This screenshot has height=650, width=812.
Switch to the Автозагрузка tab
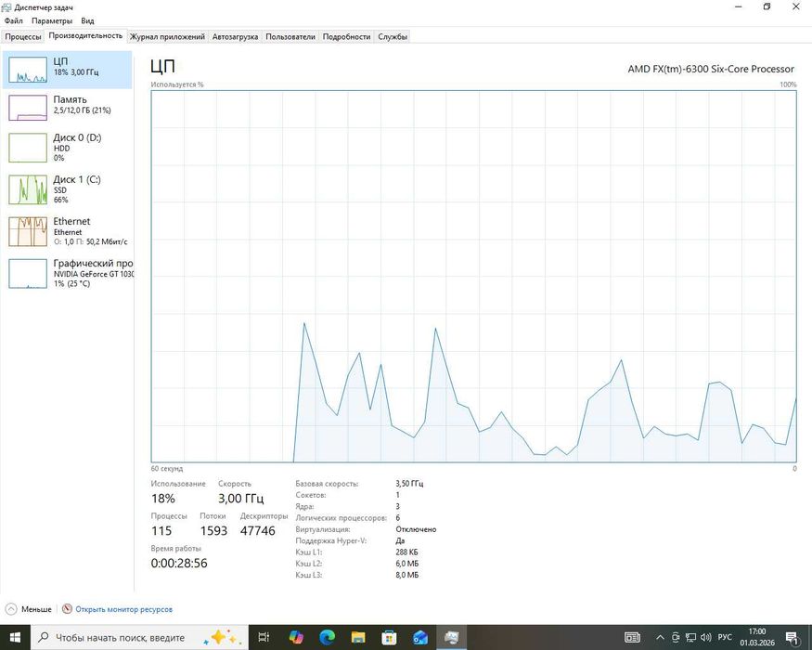235,37
